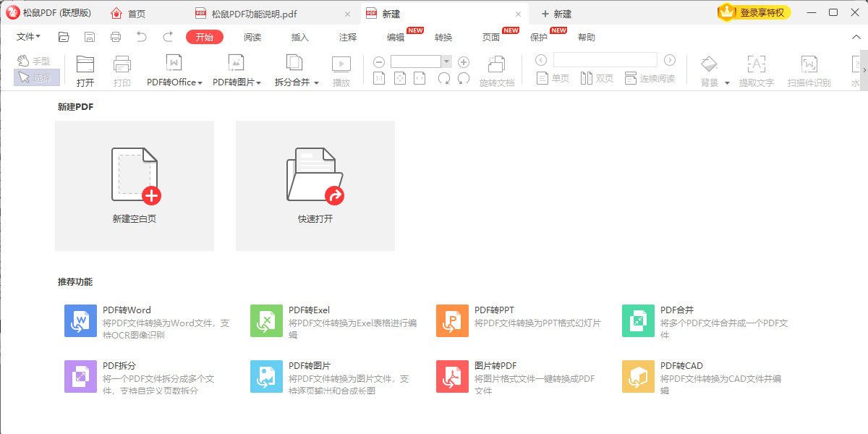Screen dimensions: 868x434
Task: Enable 单页 single page view
Action: coord(553,78)
